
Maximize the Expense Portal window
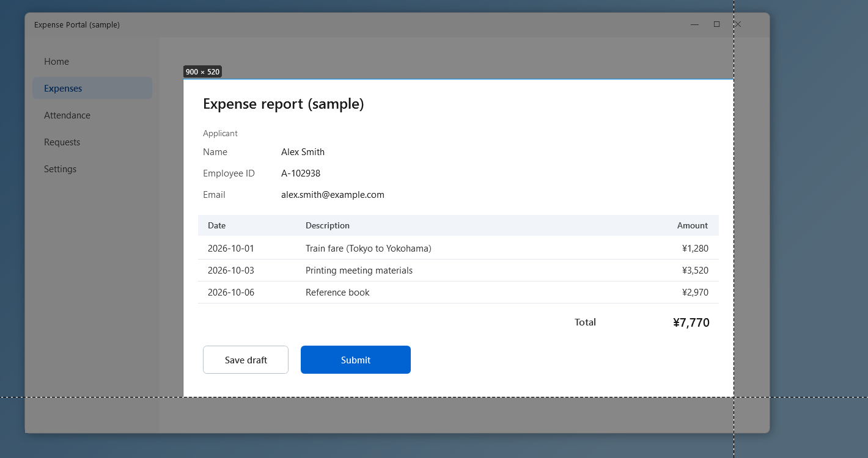click(716, 24)
